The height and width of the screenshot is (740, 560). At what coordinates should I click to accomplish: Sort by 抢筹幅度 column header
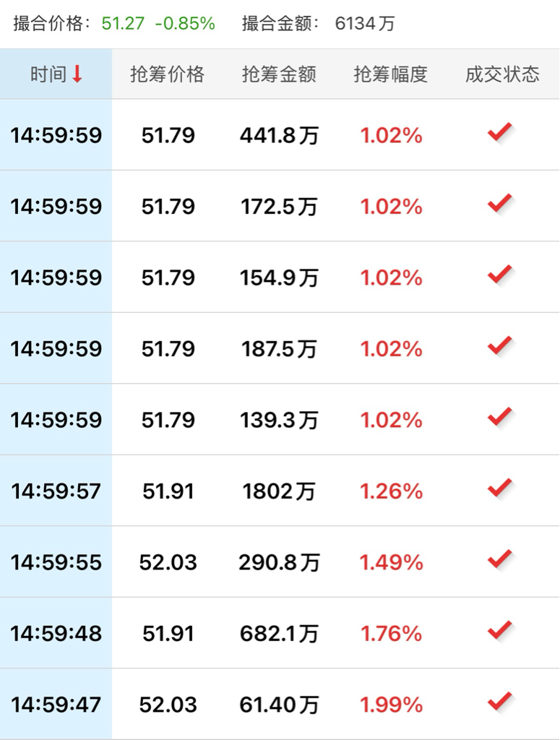(x=391, y=74)
